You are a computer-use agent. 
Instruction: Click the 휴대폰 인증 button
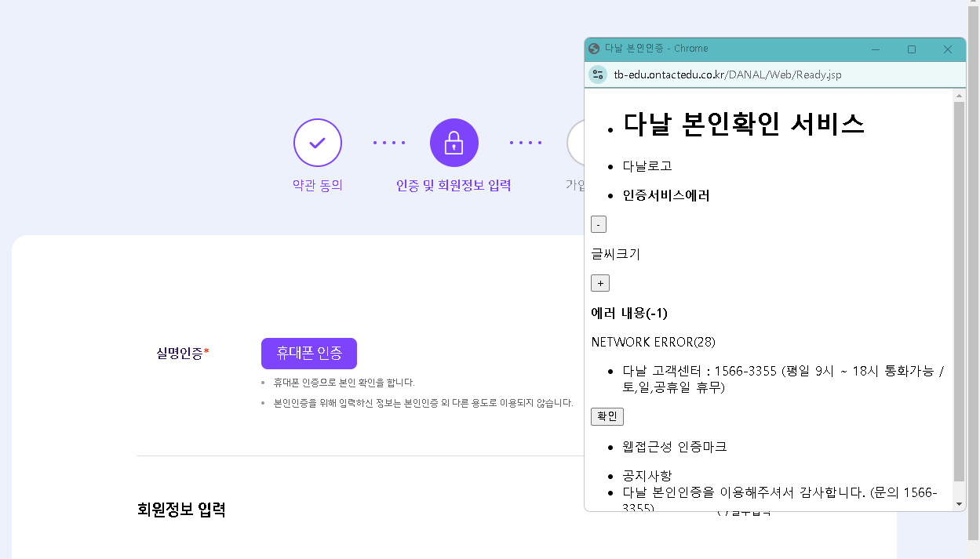(308, 354)
